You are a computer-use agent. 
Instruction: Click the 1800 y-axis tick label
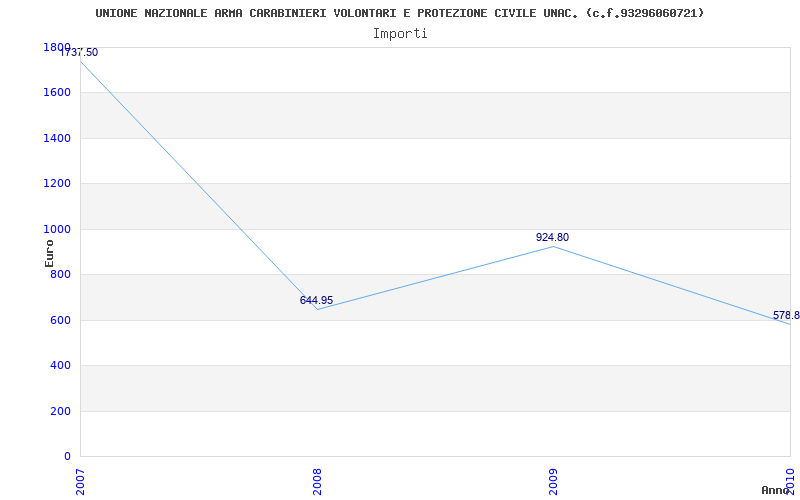(x=57, y=47)
